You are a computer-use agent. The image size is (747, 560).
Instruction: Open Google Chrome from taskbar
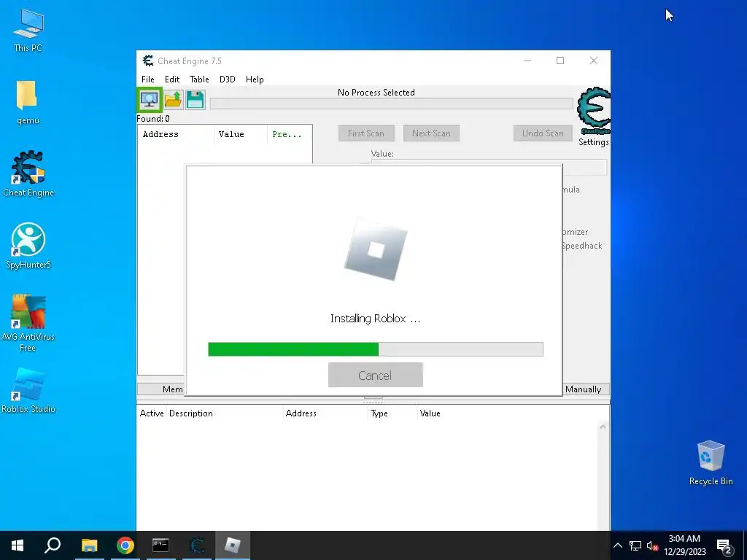pos(125,545)
